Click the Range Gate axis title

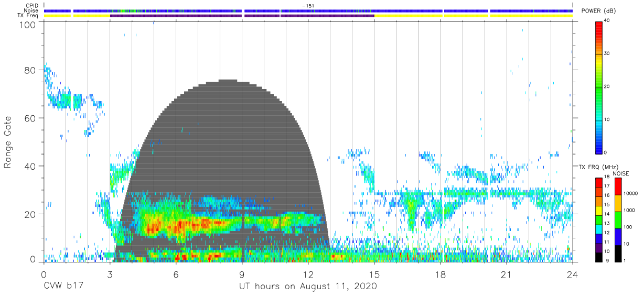(x=8, y=142)
